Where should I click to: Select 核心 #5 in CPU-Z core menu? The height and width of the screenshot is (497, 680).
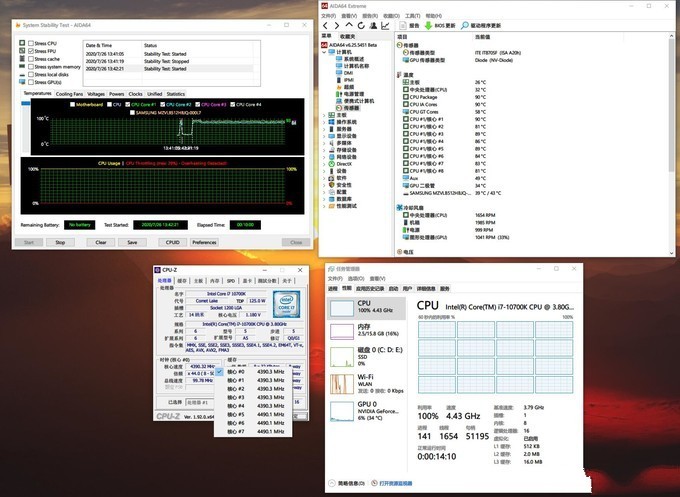tap(253, 414)
